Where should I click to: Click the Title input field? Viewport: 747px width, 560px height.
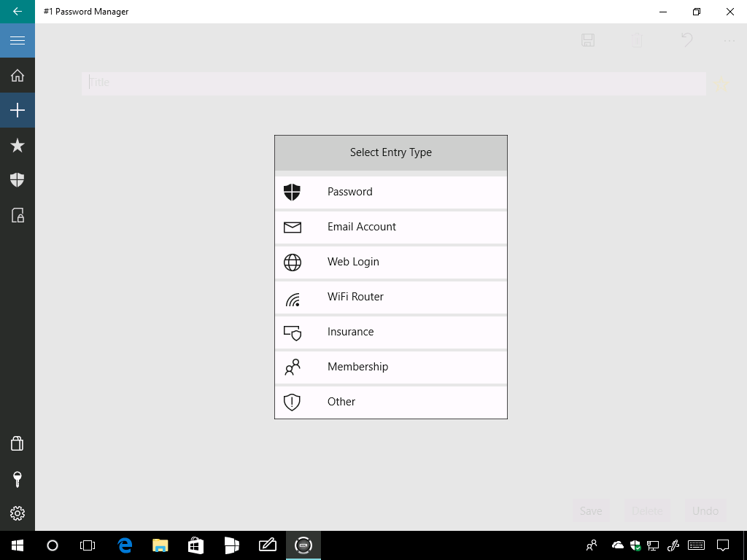pos(393,83)
